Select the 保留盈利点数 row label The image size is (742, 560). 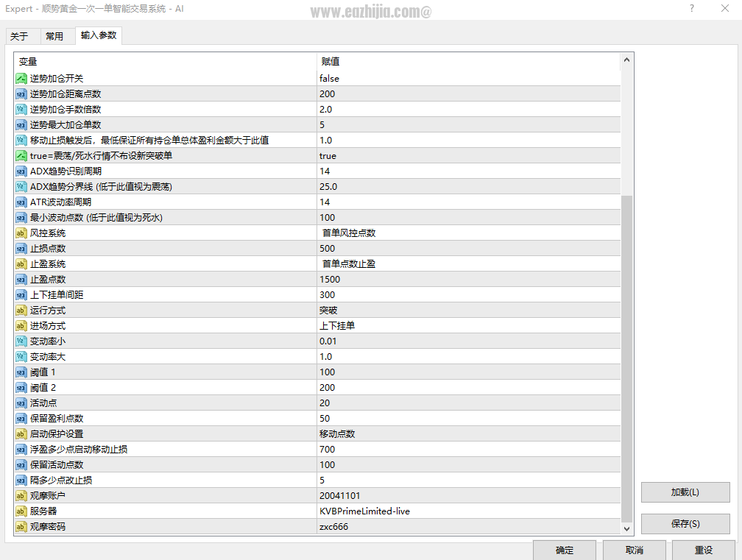57,419
